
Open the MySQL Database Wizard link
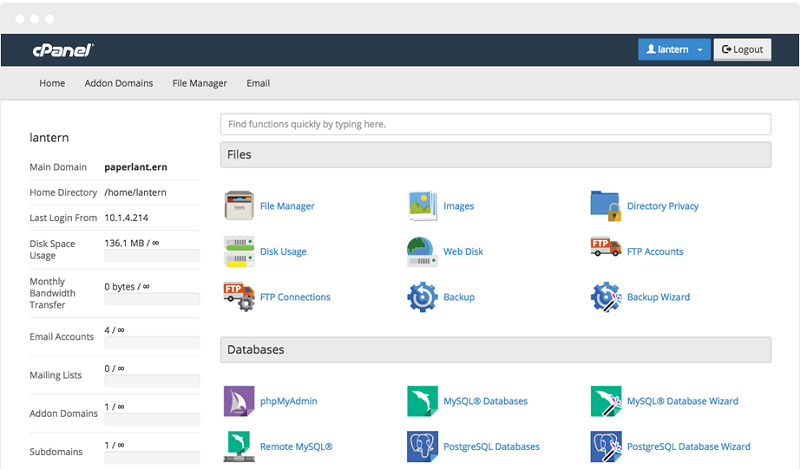point(682,401)
